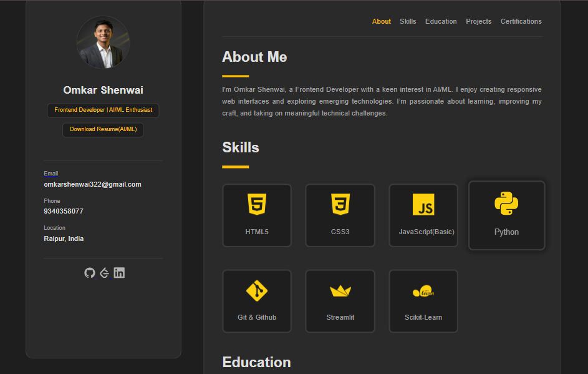Click the JavaScript JS logo icon

coord(423,205)
